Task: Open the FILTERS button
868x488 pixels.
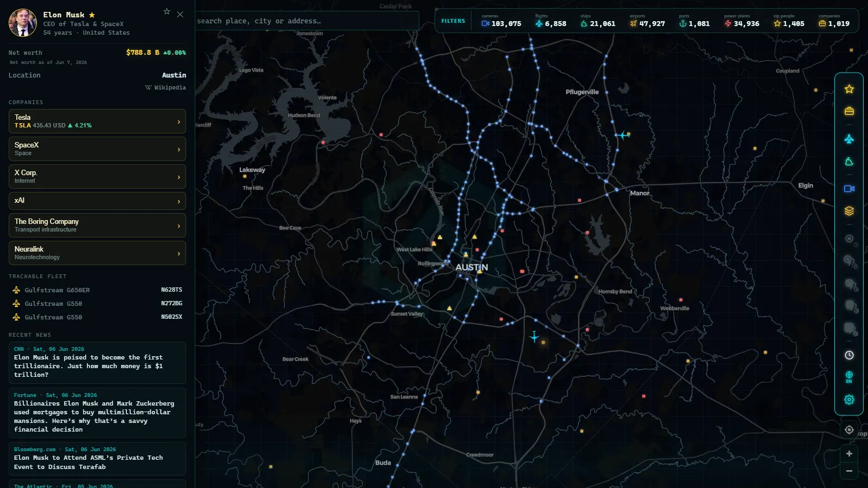Action: coord(453,21)
